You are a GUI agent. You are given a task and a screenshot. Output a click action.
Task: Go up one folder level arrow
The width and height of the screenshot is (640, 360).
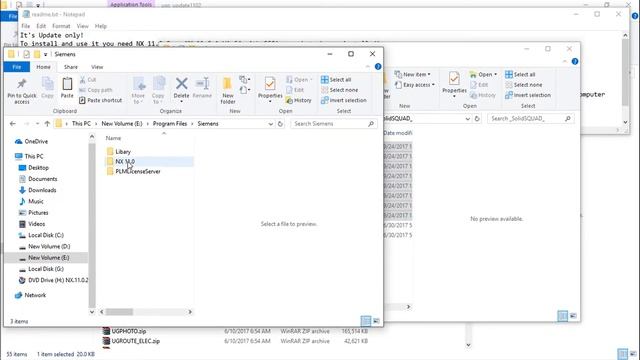coord(47,124)
